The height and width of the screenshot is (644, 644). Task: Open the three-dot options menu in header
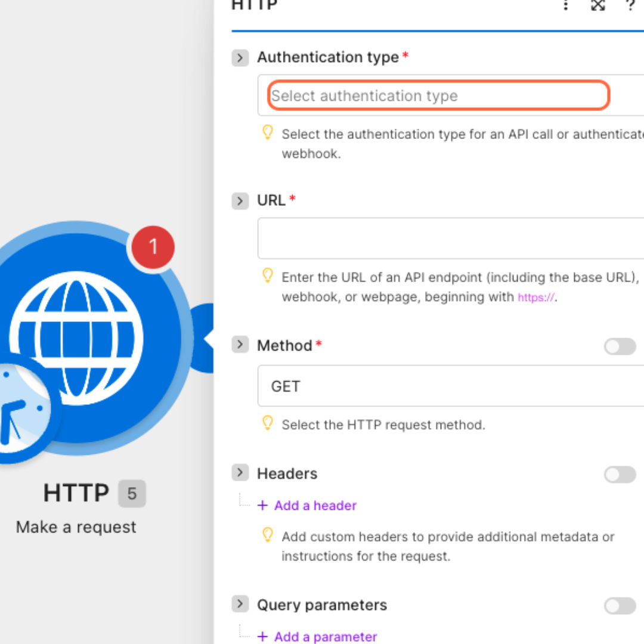[565, 5]
